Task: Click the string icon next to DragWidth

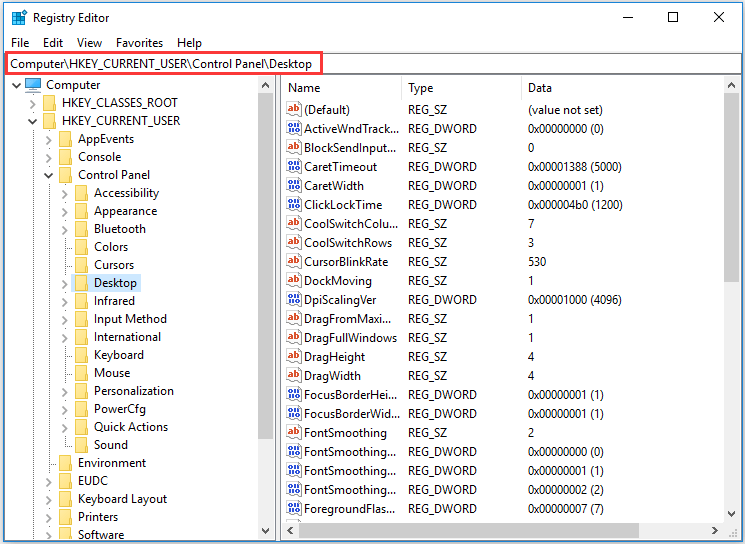Action: coord(294,375)
